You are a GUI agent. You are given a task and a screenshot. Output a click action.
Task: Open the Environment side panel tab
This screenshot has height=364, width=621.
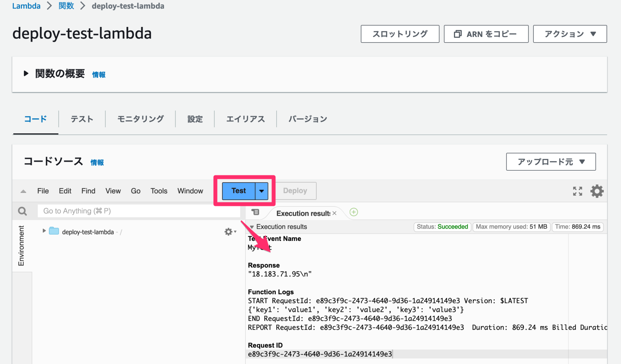pyautogui.click(x=21, y=245)
